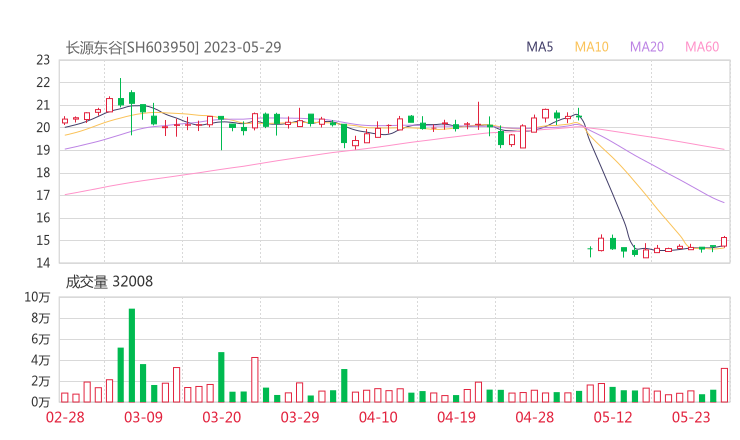Image resolution: width=740 pixels, height=440 pixels.
Task: Click the price axis value 17
Action: point(43,195)
